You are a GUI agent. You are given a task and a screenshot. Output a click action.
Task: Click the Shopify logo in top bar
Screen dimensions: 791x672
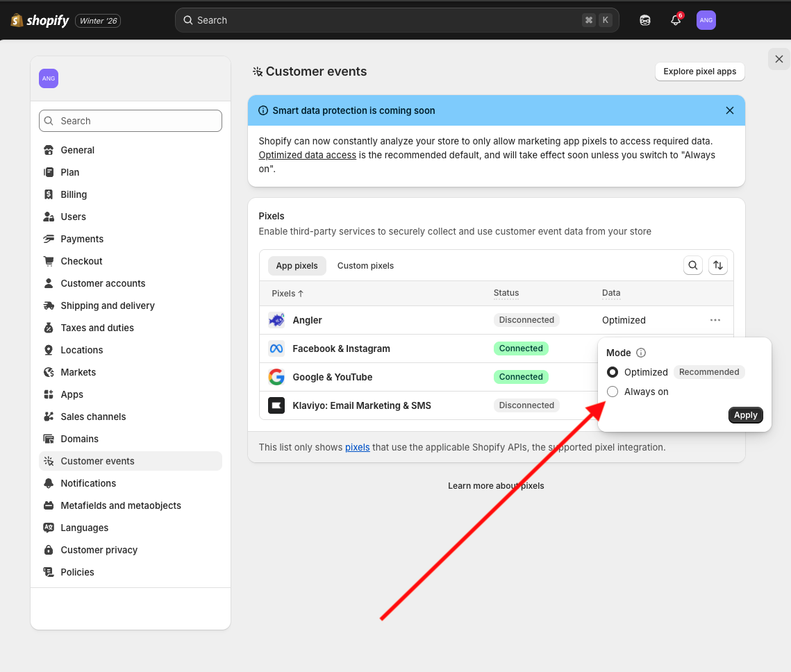[x=40, y=20]
